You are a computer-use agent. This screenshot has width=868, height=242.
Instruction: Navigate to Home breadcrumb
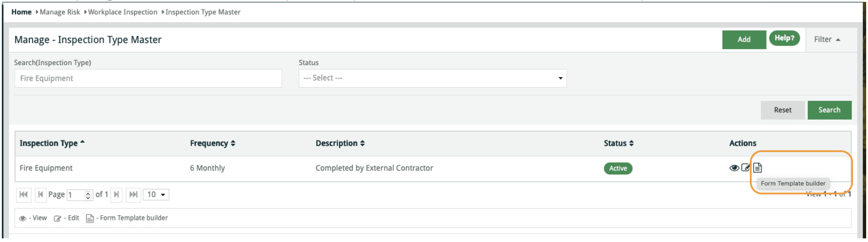click(x=21, y=12)
